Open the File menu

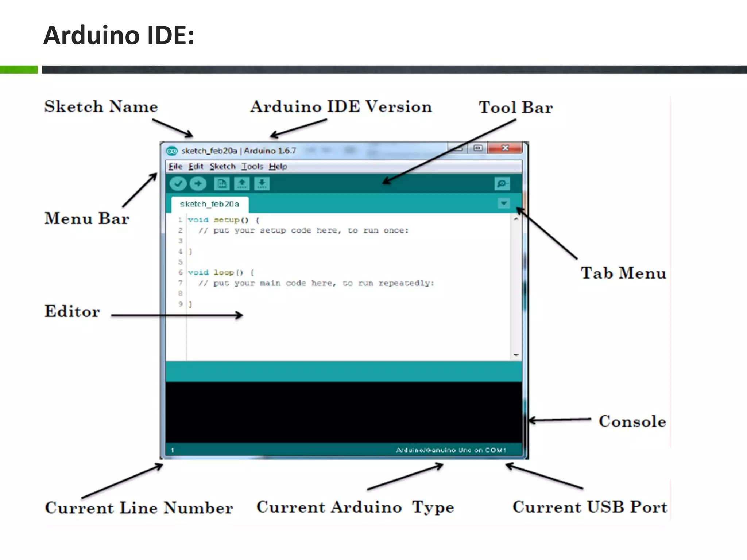[175, 167]
